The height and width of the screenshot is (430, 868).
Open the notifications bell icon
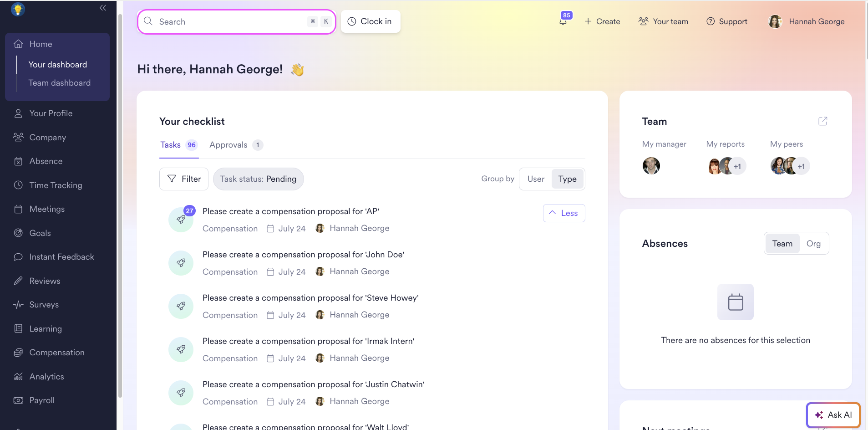[563, 21]
